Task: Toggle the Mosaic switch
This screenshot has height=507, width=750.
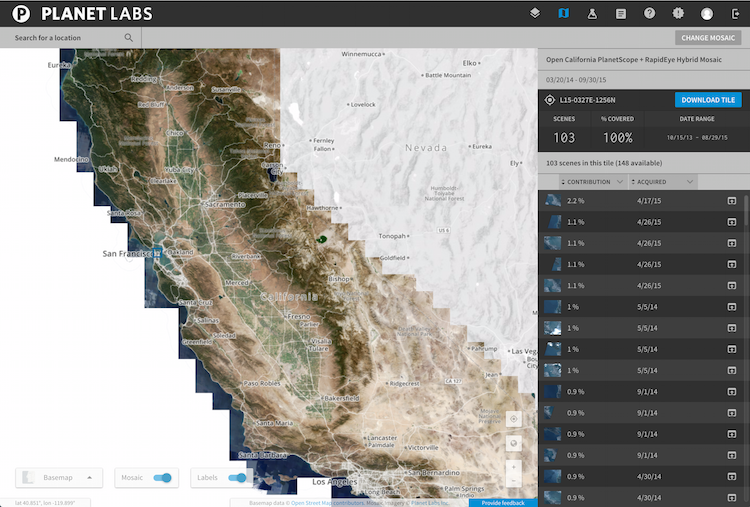Action: point(162,477)
